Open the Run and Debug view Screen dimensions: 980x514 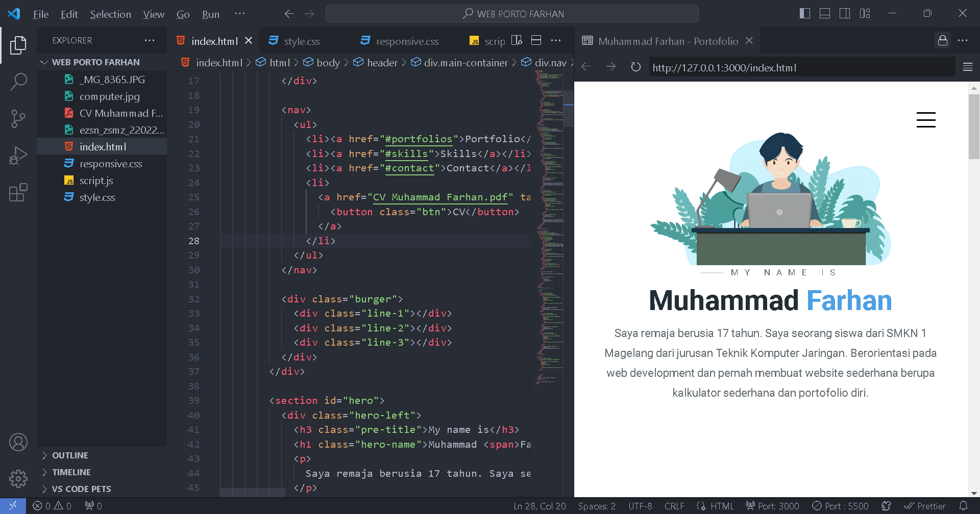point(18,155)
